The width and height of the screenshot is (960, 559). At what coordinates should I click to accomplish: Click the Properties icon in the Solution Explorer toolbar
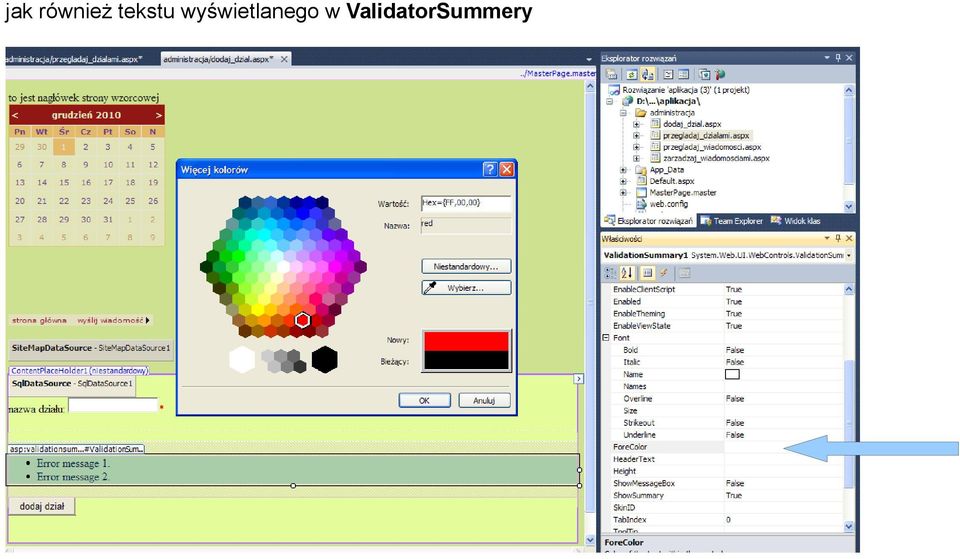(x=612, y=75)
